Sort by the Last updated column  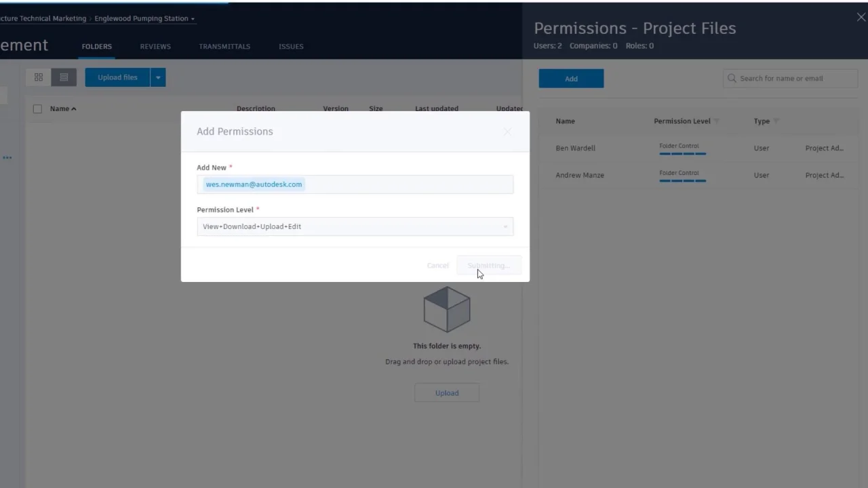click(x=437, y=108)
